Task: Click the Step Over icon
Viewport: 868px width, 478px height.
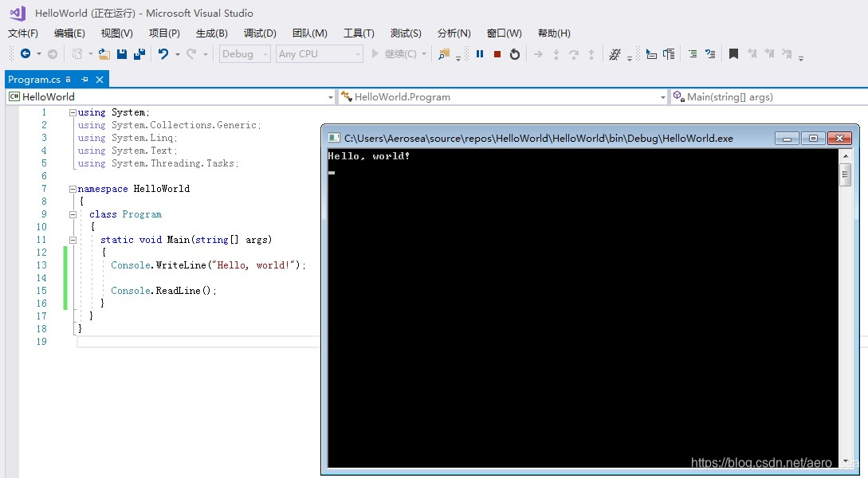Action: coord(574,53)
